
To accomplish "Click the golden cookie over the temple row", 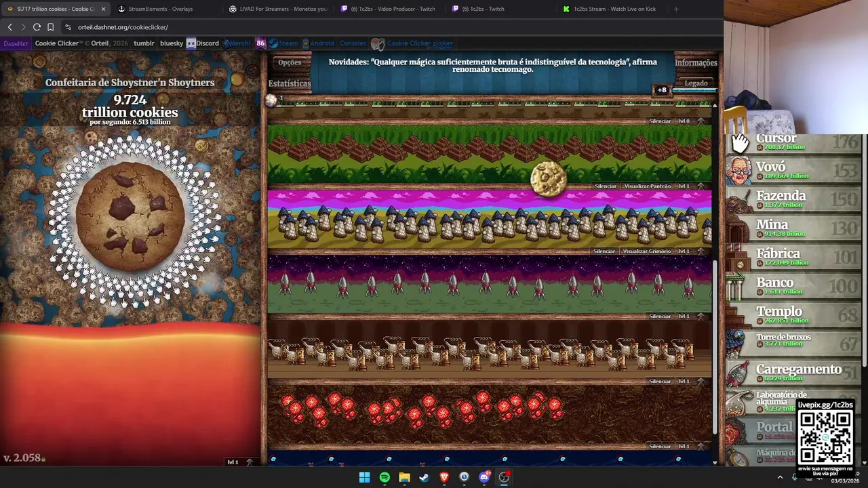I will tap(548, 179).
